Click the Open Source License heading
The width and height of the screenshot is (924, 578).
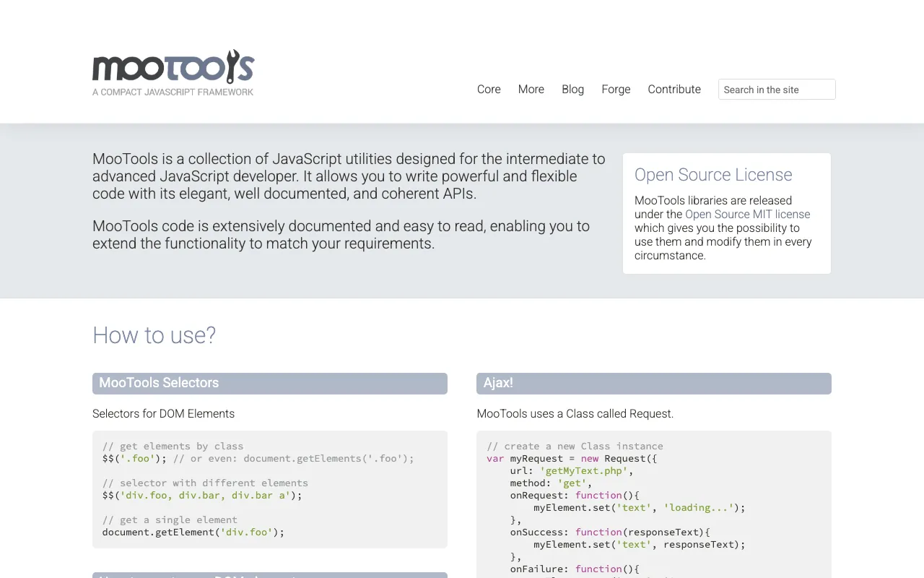coord(713,175)
